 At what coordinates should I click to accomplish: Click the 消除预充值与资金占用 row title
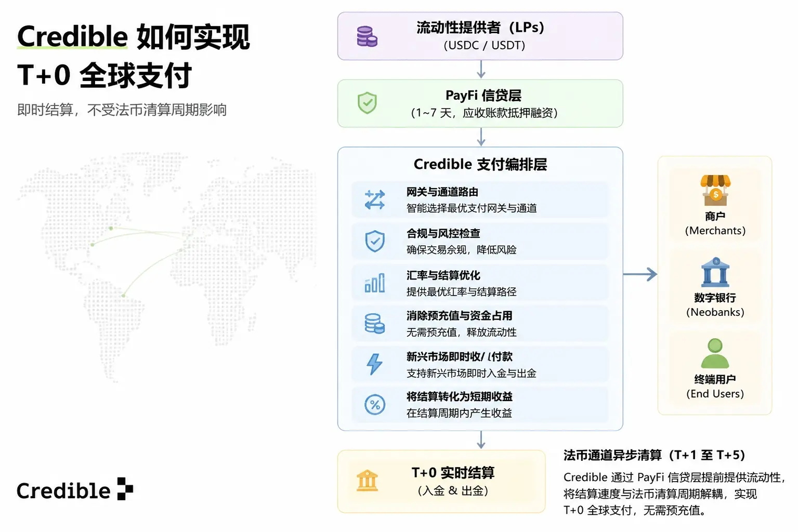pos(460,315)
